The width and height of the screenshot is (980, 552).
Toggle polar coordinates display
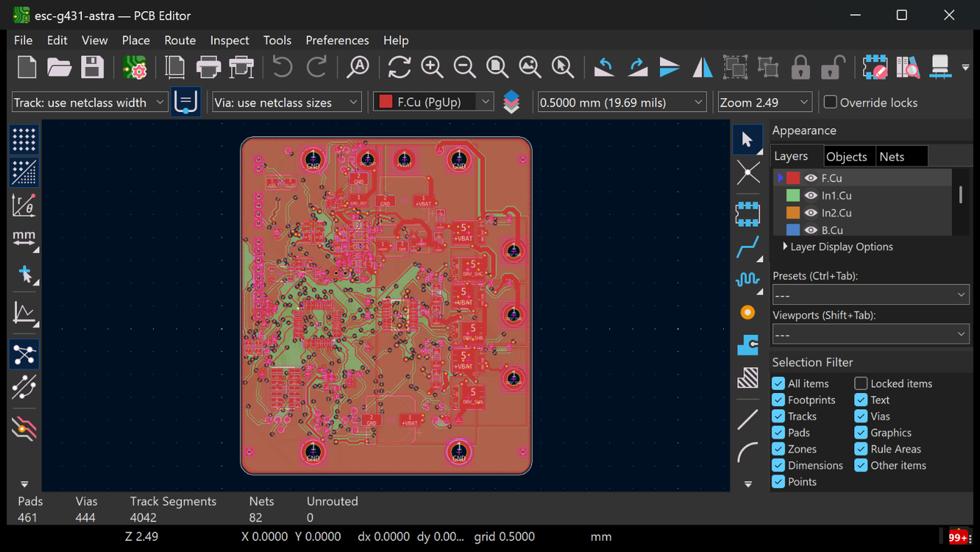coord(24,205)
